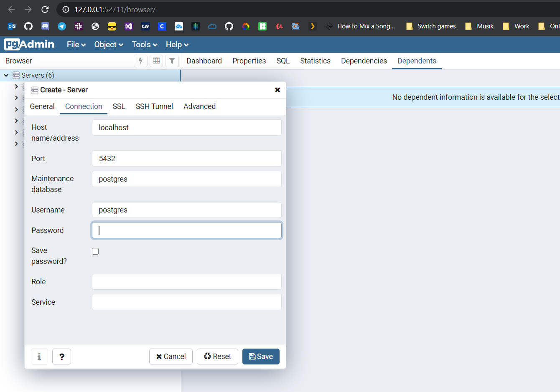Open the Dependencies tab
This screenshot has width=560, height=392.
364,61
